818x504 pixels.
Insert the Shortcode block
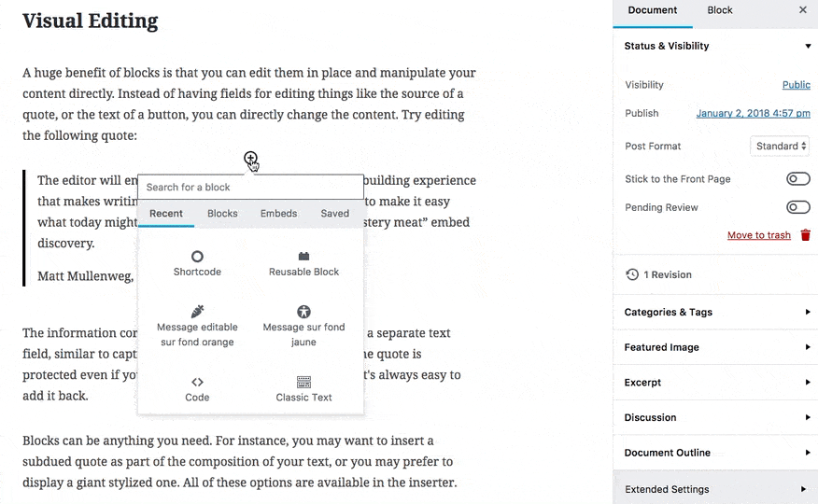(197, 263)
